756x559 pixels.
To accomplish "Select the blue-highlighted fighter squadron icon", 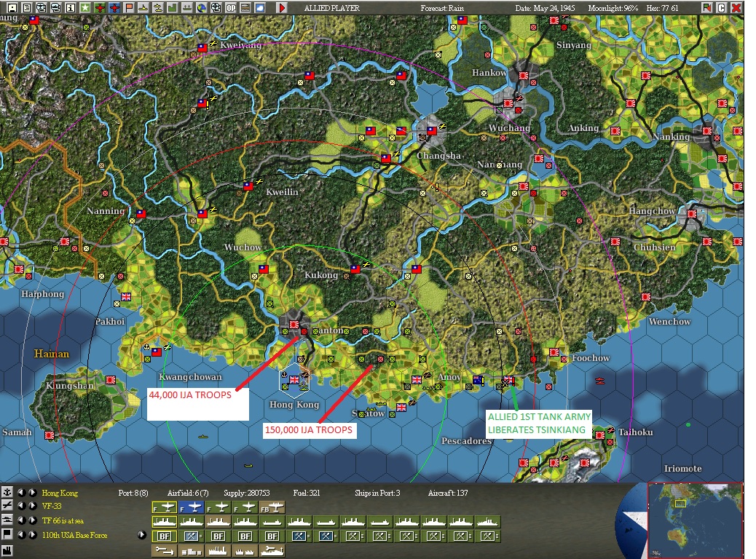I will point(192,507).
